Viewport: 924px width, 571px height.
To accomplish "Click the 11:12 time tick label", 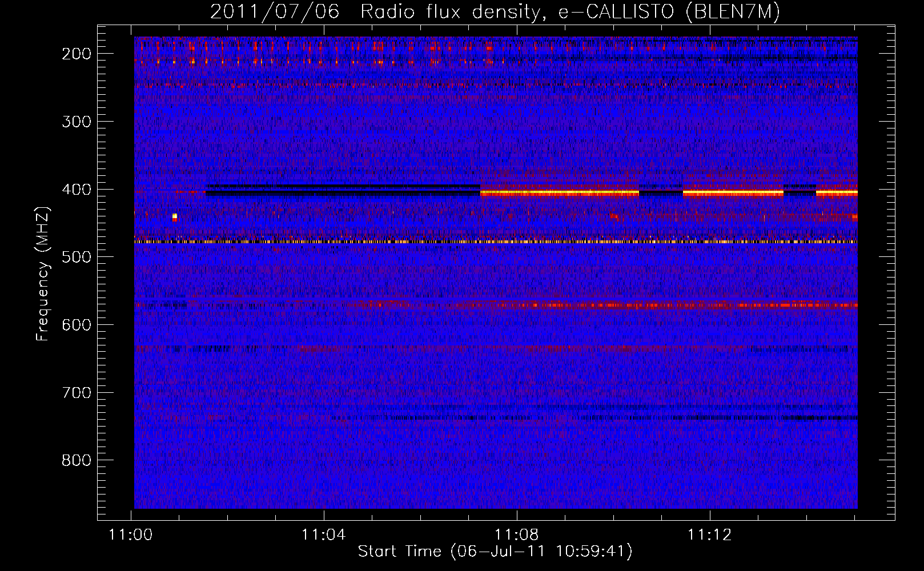I will click(x=710, y=535).
